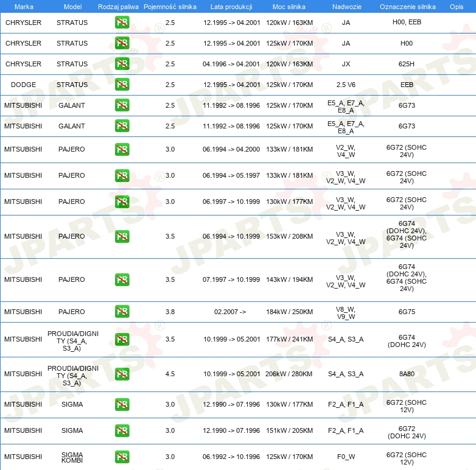Select the EEB engine cell in Dodge row
476x470 pixels.
point(407,85)
